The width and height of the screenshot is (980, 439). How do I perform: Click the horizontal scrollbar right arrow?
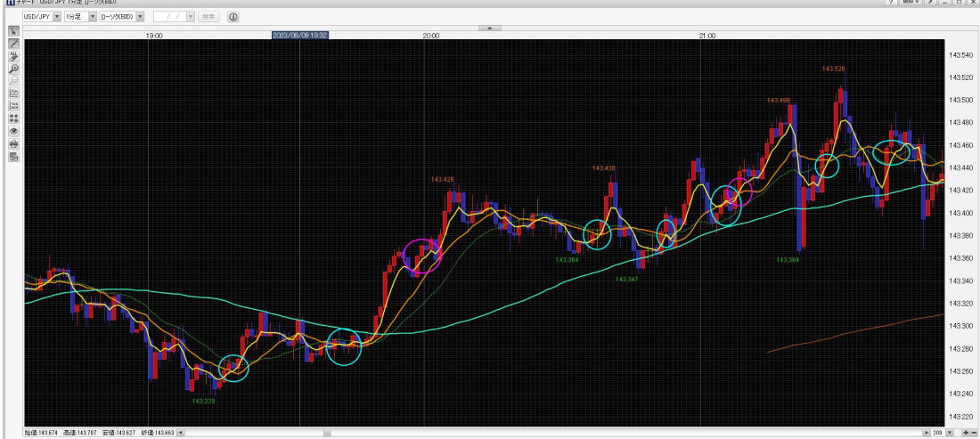click(927, 432)
